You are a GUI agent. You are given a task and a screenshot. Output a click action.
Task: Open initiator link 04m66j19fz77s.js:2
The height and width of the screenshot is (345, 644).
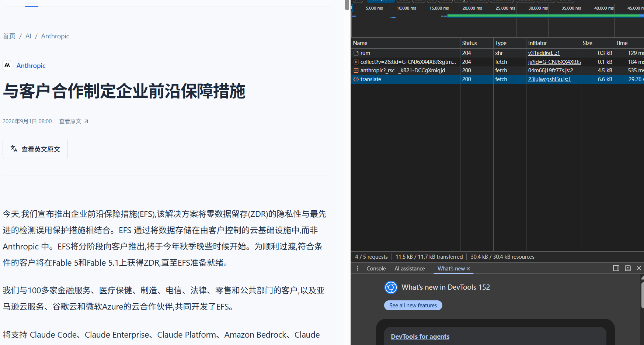tap(550, 70)
